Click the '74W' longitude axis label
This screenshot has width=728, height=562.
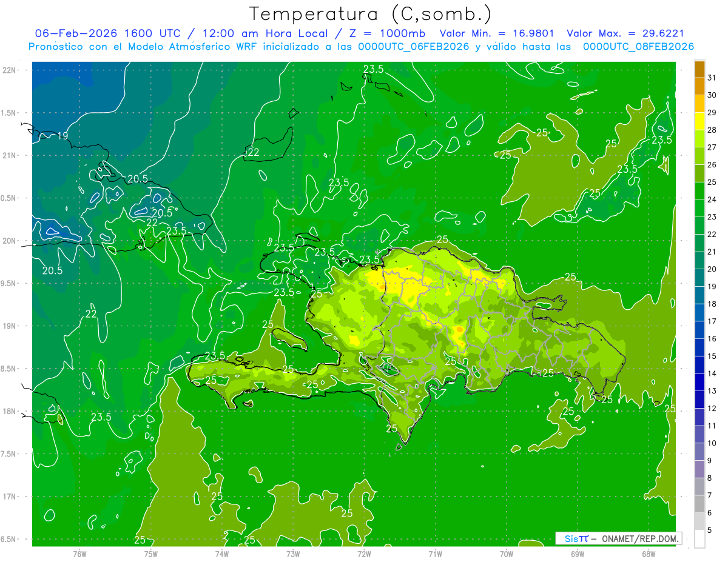click(222, 554)
